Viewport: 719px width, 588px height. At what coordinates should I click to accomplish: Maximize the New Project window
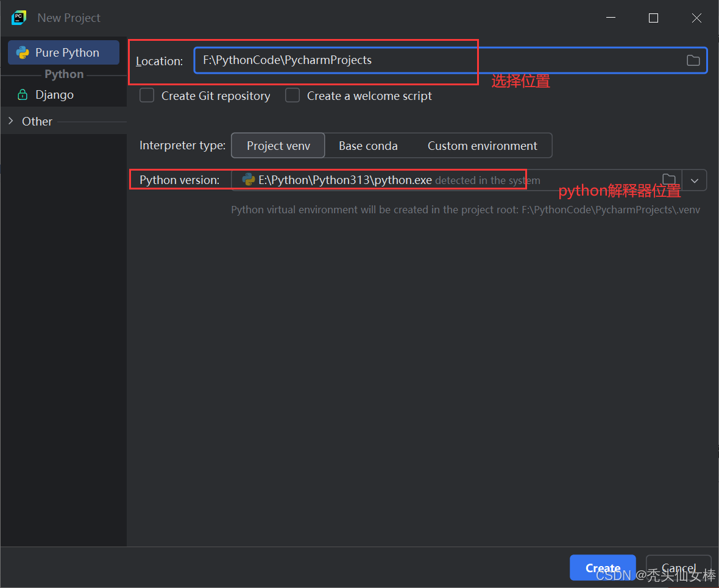click(x=653, y=18)
